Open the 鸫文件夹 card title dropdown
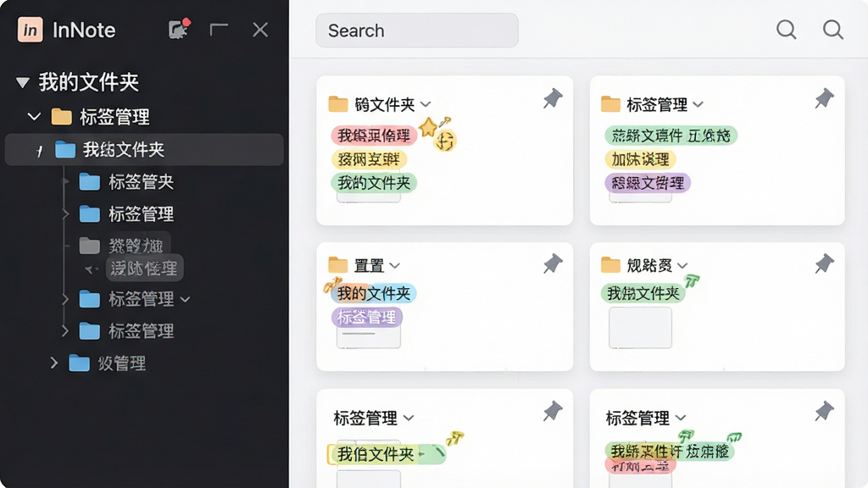Image resolution: width=868 pixels, height=488 pixels. [426, 104]
